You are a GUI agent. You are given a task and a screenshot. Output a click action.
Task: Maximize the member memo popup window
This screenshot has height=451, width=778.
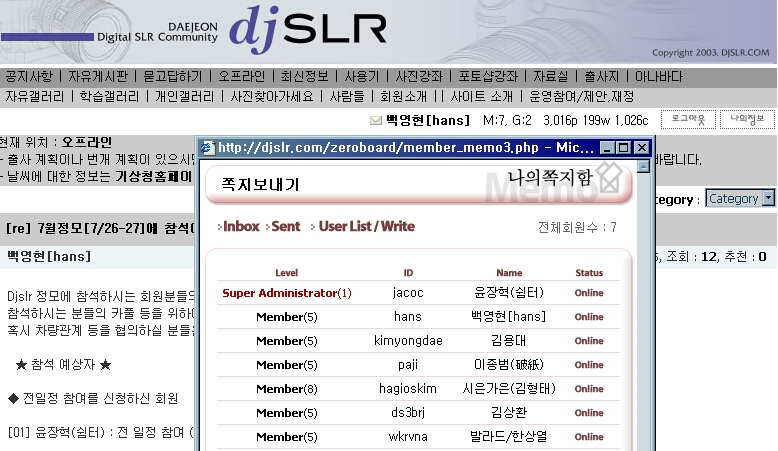(622, 148)
